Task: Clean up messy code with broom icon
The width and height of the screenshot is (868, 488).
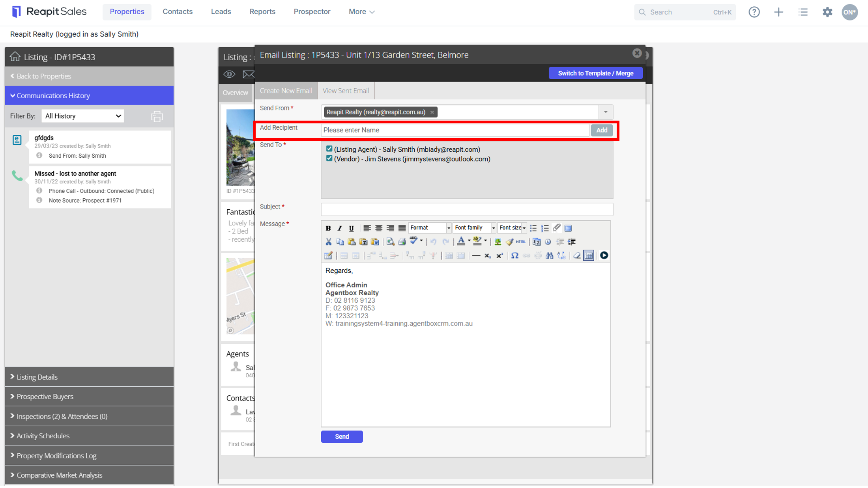Action: (509, 242)
